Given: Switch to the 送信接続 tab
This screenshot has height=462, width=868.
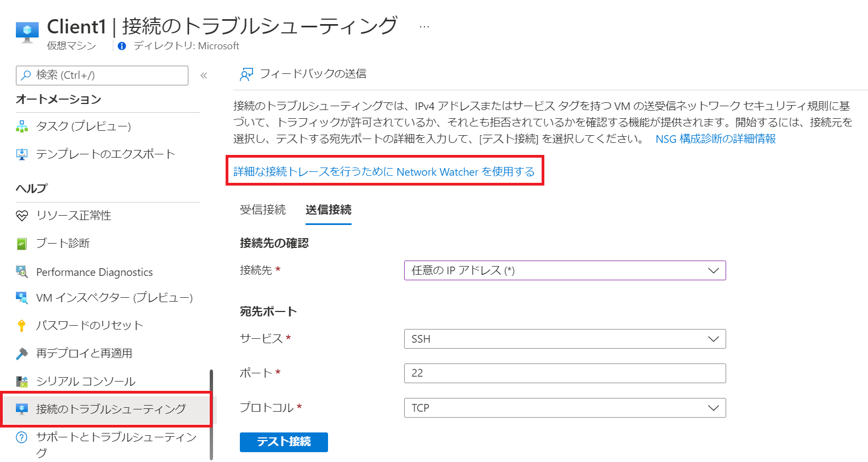Looking at the screenshot, I should 329,210.
